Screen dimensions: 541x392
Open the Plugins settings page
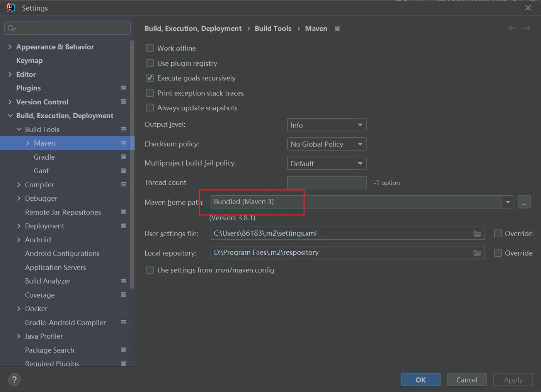28,88
